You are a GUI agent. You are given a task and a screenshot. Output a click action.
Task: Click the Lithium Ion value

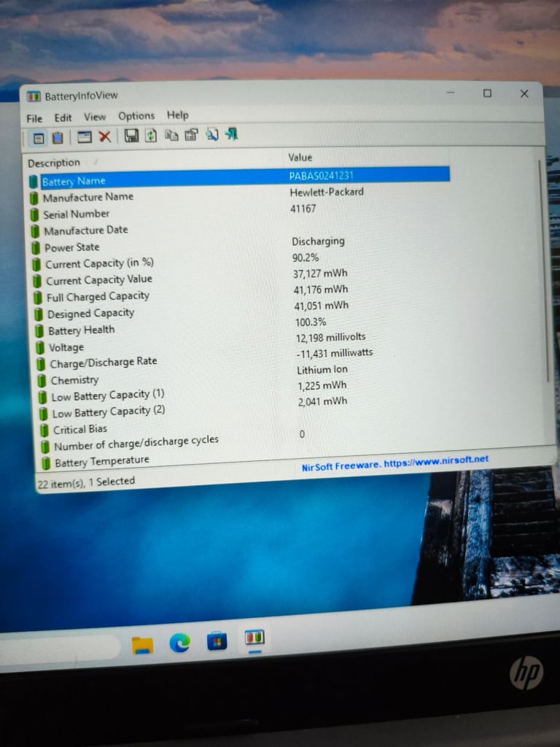(x=322, y=370)
